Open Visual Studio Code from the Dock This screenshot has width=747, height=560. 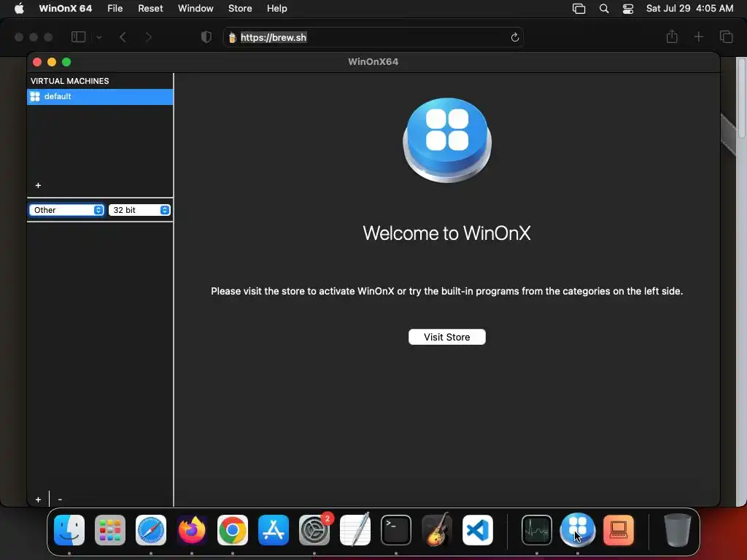click(x=477, y=530)
